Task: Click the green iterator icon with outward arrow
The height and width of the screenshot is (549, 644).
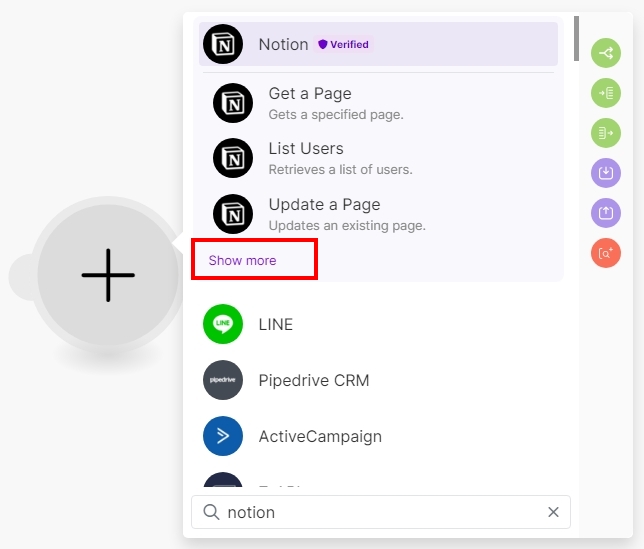Action: [x=605, y=133]
